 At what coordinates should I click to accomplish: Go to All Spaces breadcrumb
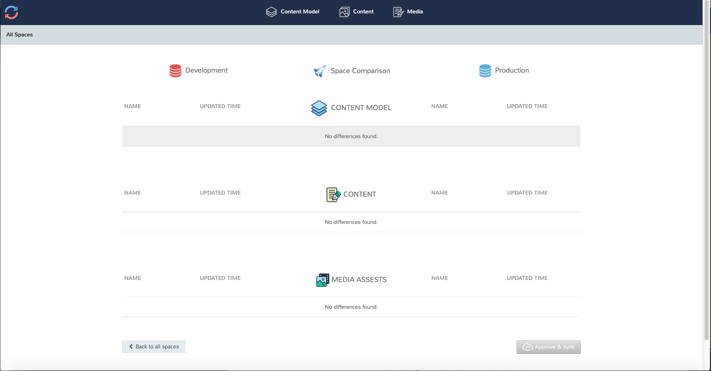[x=19, y=34]
